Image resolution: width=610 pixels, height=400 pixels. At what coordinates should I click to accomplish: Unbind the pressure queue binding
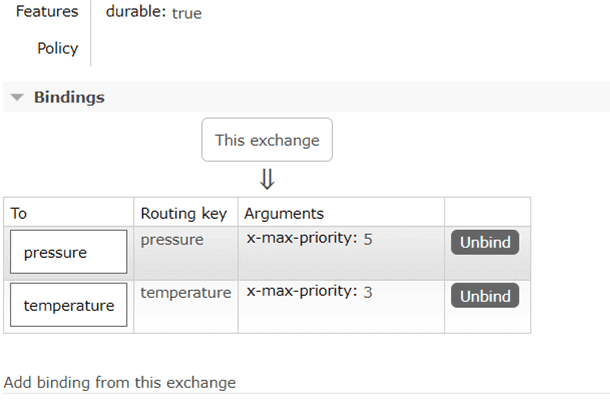click(x=485, y=242)
